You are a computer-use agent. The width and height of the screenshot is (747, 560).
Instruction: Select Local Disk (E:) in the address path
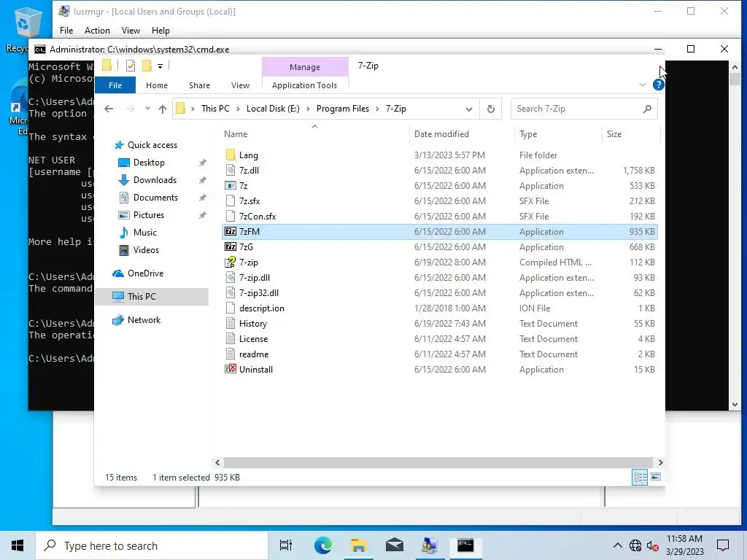click(x=273, y=109)
